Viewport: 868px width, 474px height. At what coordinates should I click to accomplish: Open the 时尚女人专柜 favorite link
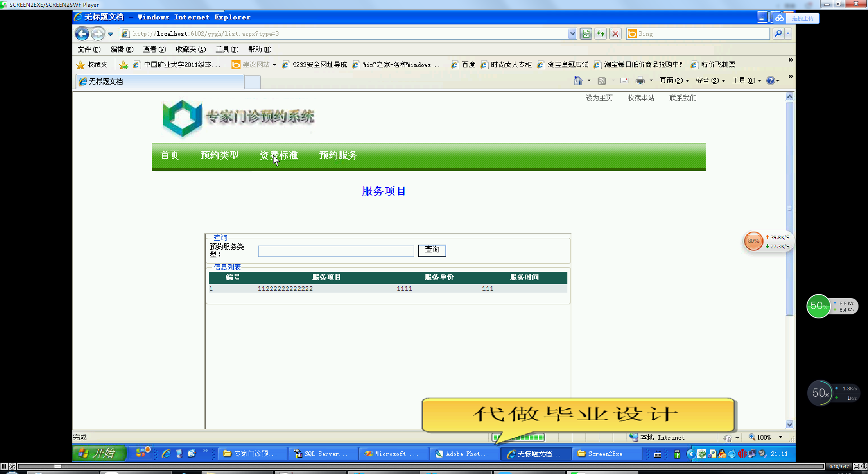pyautogui.click(x=506, y=65)
